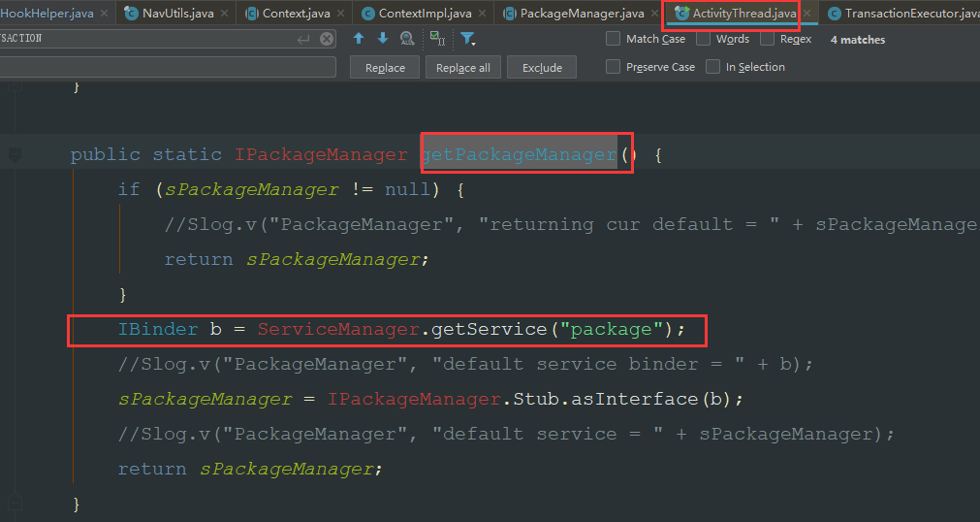Image resolution: width=980 pixels, height=522 pixels.
Task: Enable the Regex checkbox
Action: (x=767, y=39)
